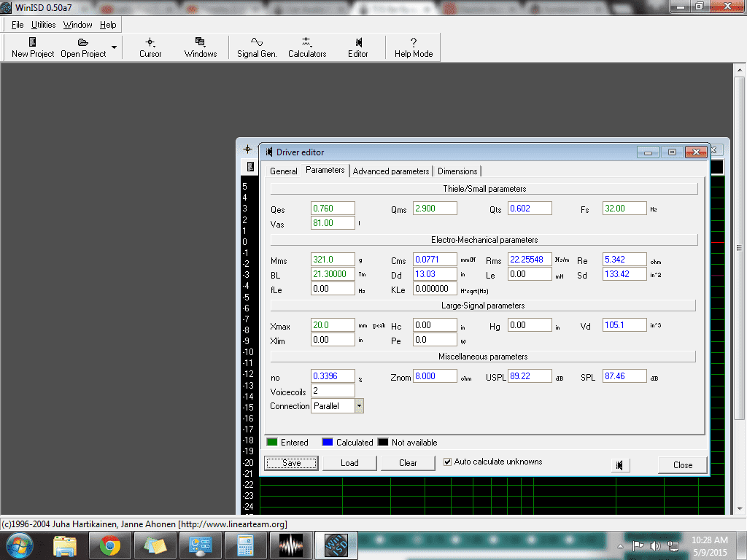Open the Calculators toolbar item
The image size is (747, 560).
(x=307, y=47)
